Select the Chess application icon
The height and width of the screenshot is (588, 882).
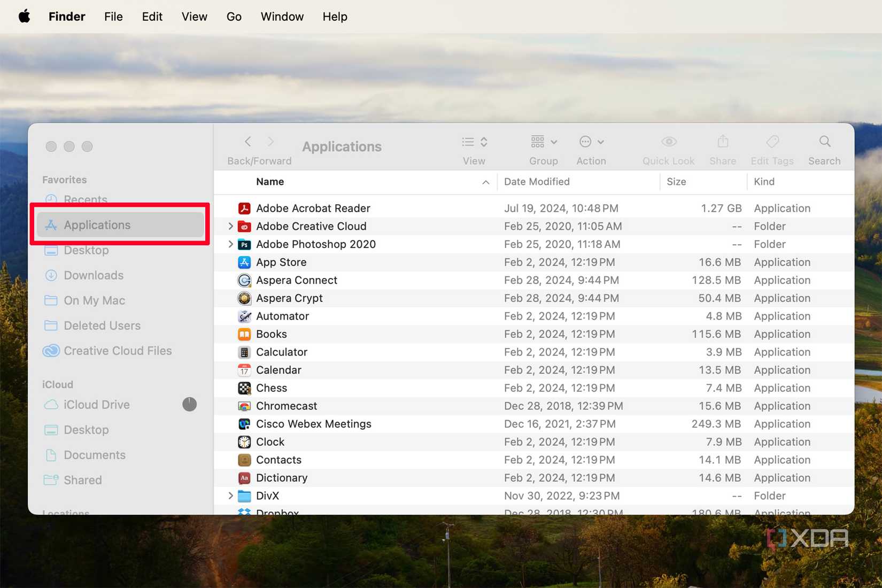tap(244, 388)
